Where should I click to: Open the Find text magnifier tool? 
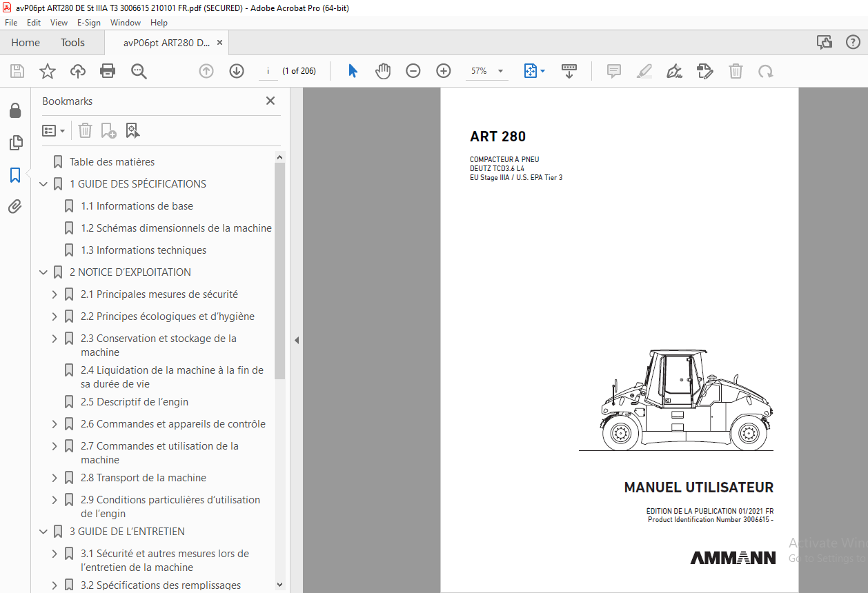coord(139,71)
